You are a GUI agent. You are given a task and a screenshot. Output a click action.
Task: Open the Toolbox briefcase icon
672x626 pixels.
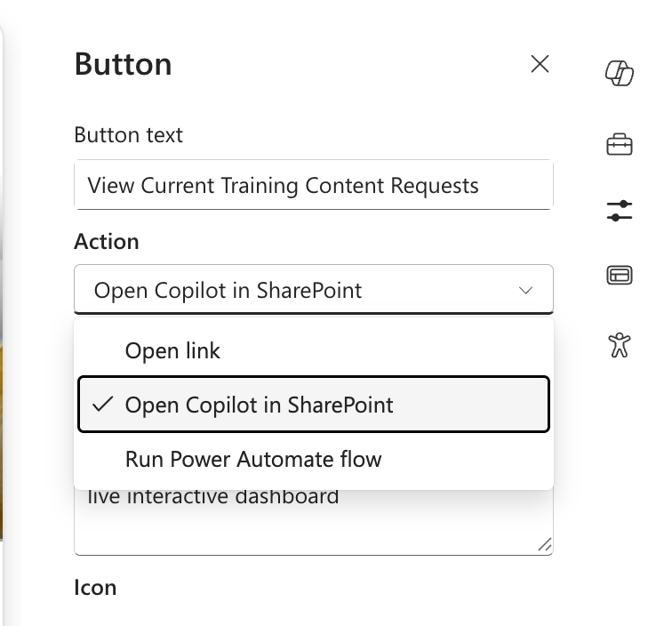(x=620, y=144)
